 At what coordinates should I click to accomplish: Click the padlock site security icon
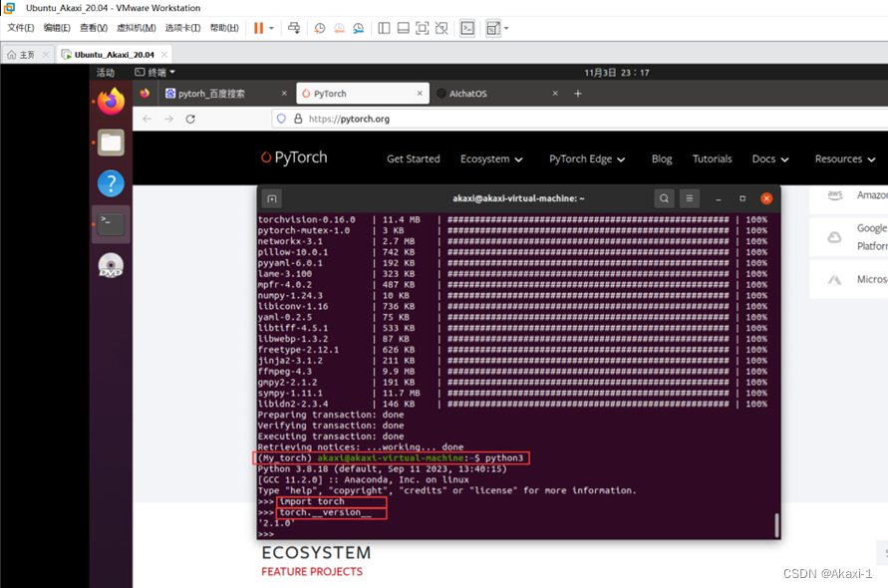coord(298,119)
